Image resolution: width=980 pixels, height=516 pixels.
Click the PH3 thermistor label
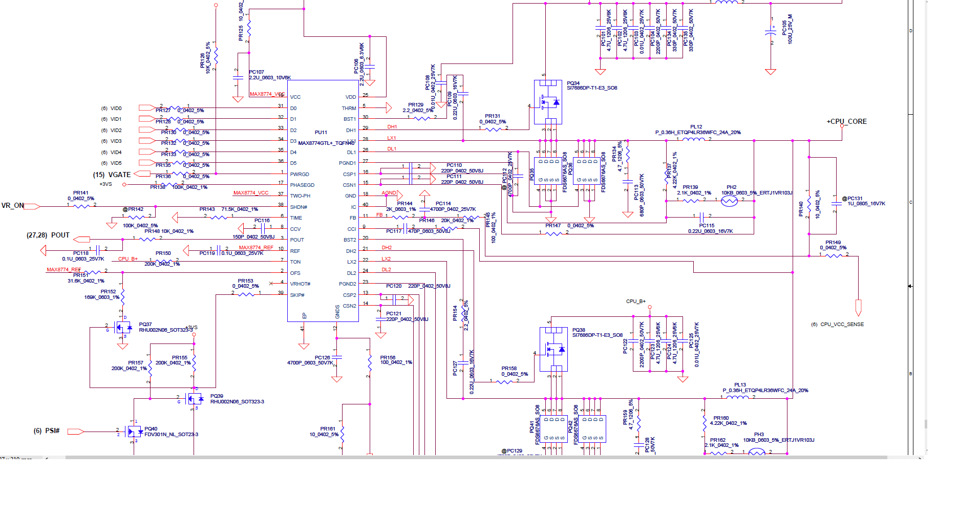tap(759, 435)
